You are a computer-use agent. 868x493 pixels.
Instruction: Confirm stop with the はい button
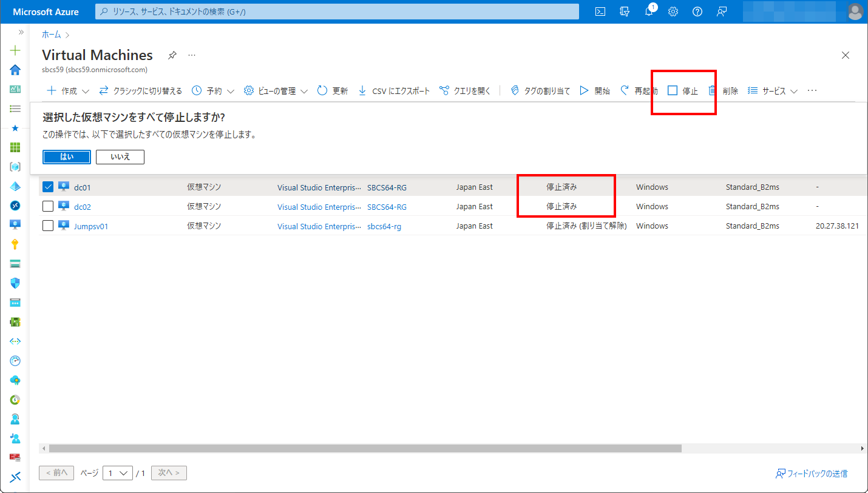[x=67, y=156]
